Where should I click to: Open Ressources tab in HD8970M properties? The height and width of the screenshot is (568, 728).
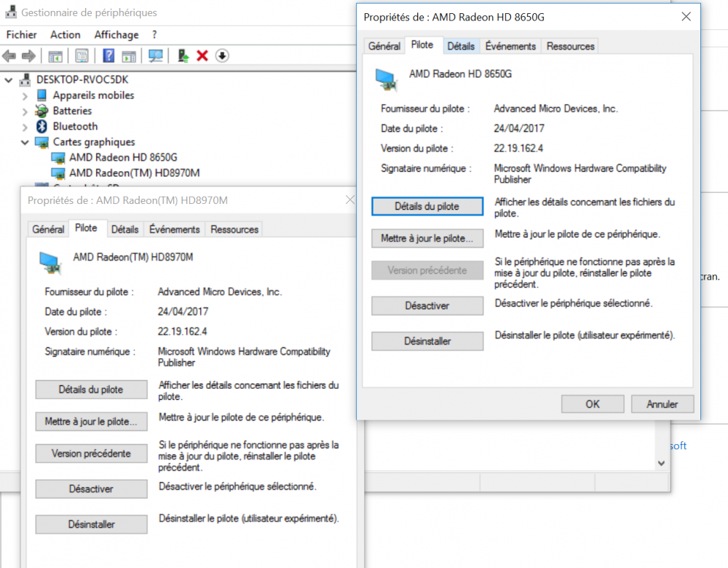[x=234, y=229]
